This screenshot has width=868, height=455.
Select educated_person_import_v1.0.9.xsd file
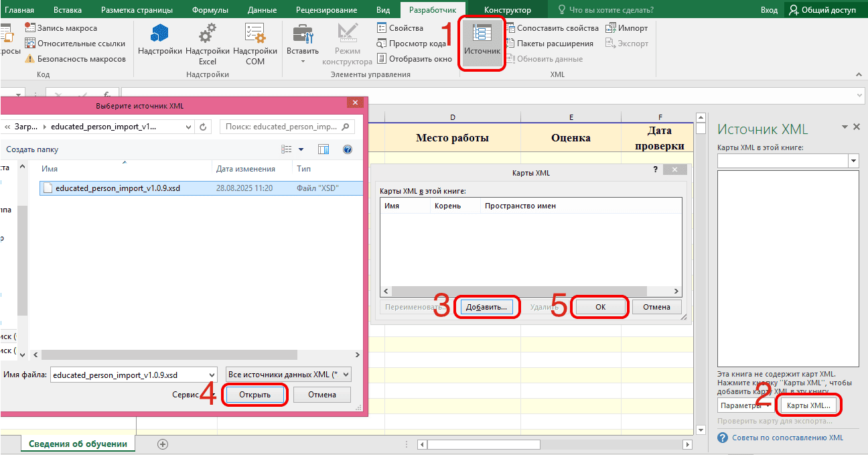[x=201, y=188]
